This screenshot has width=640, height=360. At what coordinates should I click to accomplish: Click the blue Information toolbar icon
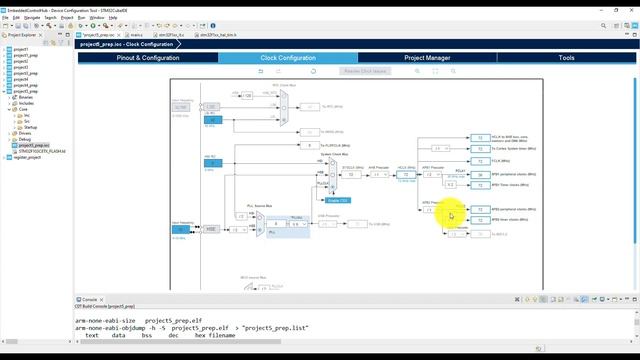213,26
